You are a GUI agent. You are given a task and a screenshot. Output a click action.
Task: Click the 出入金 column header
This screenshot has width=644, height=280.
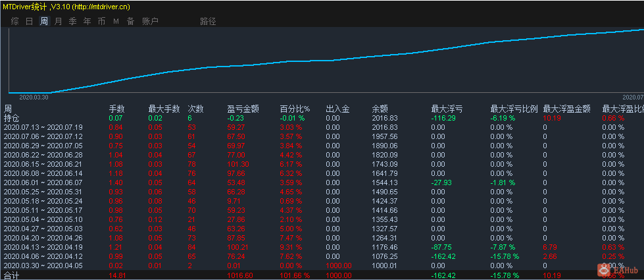pyautogui.click(x=337, y=109)
